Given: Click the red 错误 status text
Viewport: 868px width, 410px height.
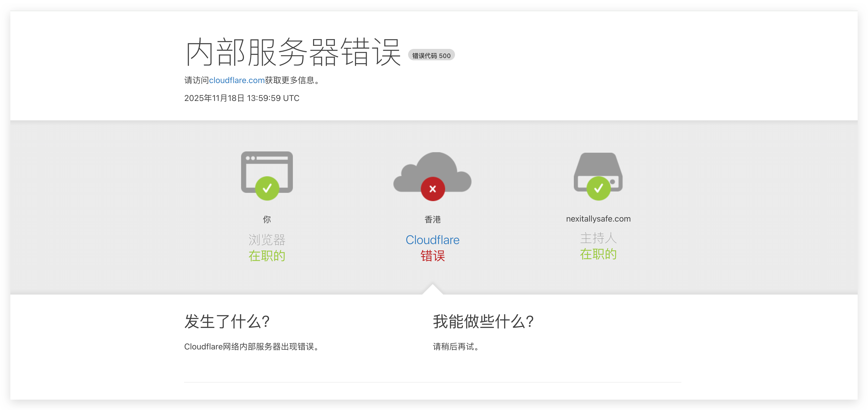Looking at the screenshot, I should coord(432,256).
